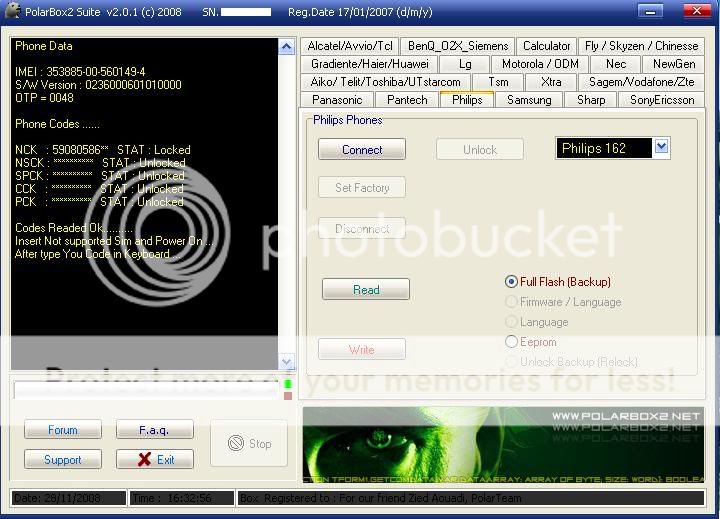The width and height of the screenshot is (720, 519).
Task: Open the Pantech tab
Action: (x=407, y=100)
